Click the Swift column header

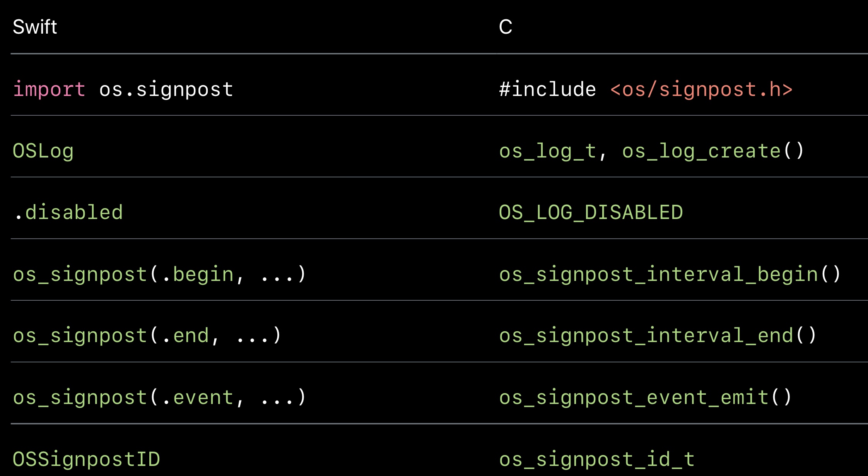tap(35, 27)
